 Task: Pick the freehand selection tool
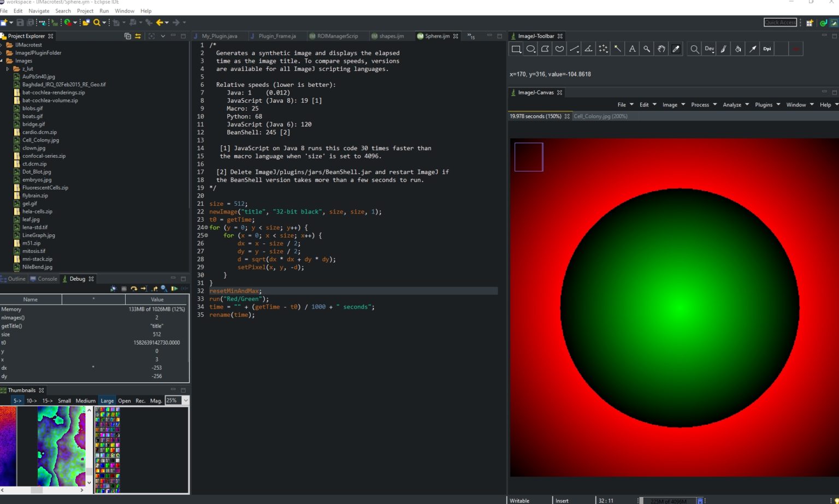point(559,48)
